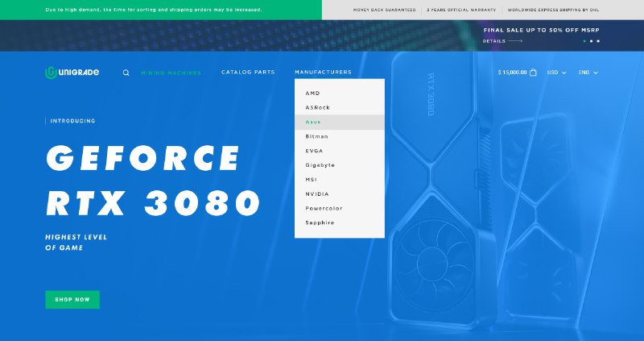Choose highlighted Asus manufacturer entry
Image resolution: width=644 pixels, height=341 pixels.
coord(340,123)
